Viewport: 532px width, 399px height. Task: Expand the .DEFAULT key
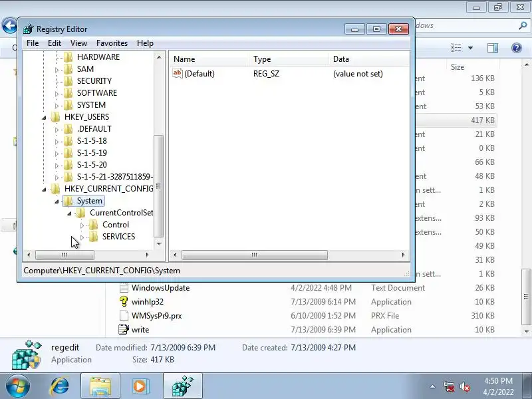(x=57, y=130)
